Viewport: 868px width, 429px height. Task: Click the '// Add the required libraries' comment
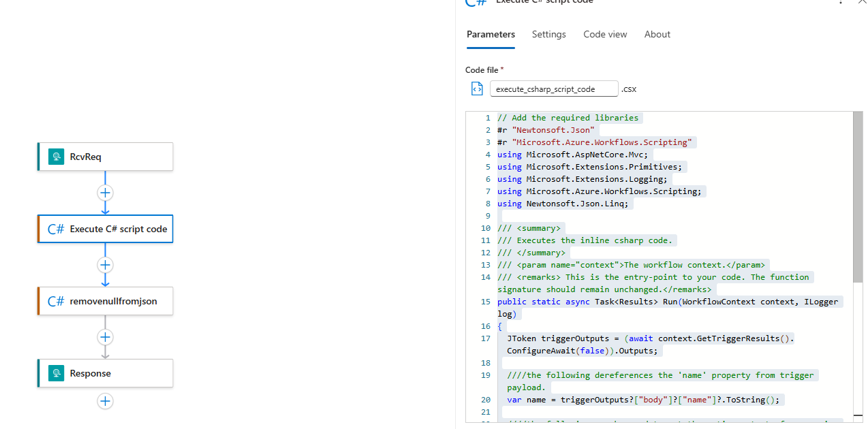tap(568, 118)
